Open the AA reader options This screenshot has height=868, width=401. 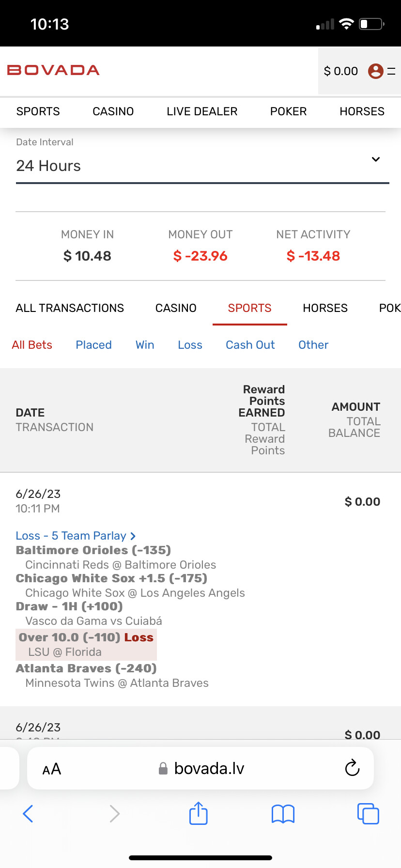point(52,769)
